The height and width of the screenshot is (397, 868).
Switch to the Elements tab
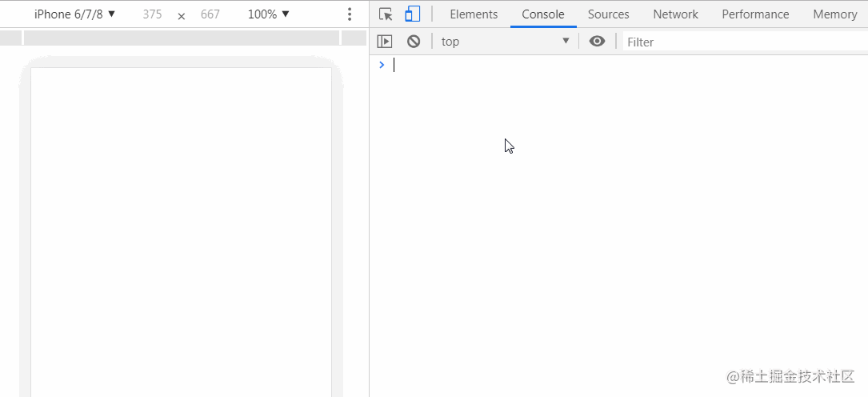(474, 14)
